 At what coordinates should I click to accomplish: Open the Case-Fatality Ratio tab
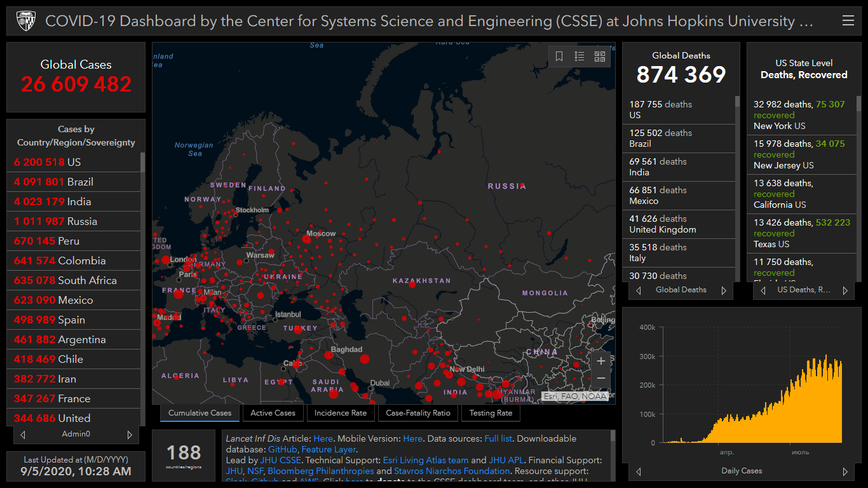(x=417, y=413)
